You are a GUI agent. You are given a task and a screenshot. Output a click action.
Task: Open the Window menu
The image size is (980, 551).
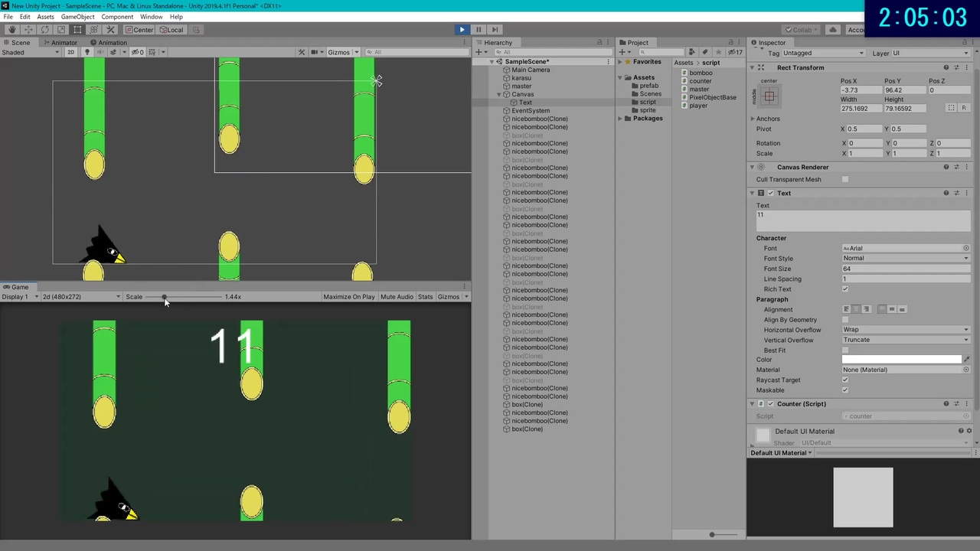(x=151, y=17)
